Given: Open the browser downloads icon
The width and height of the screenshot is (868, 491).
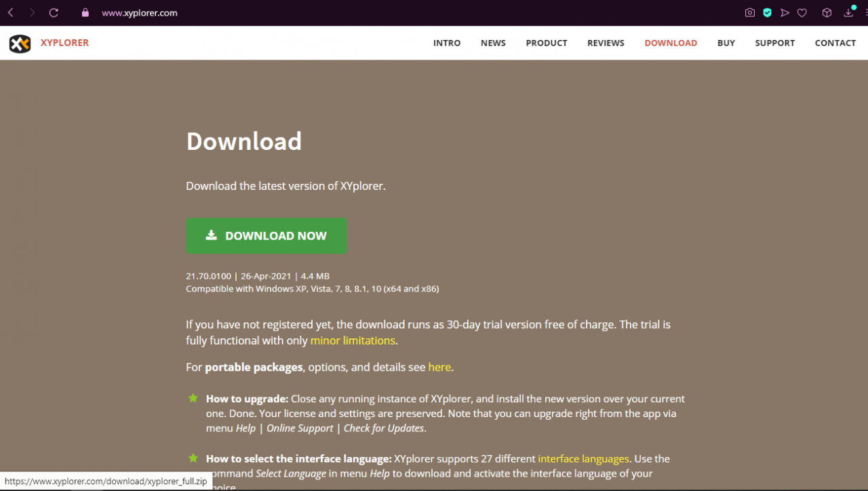Looking at the screenshot, I should coord(848,13).
